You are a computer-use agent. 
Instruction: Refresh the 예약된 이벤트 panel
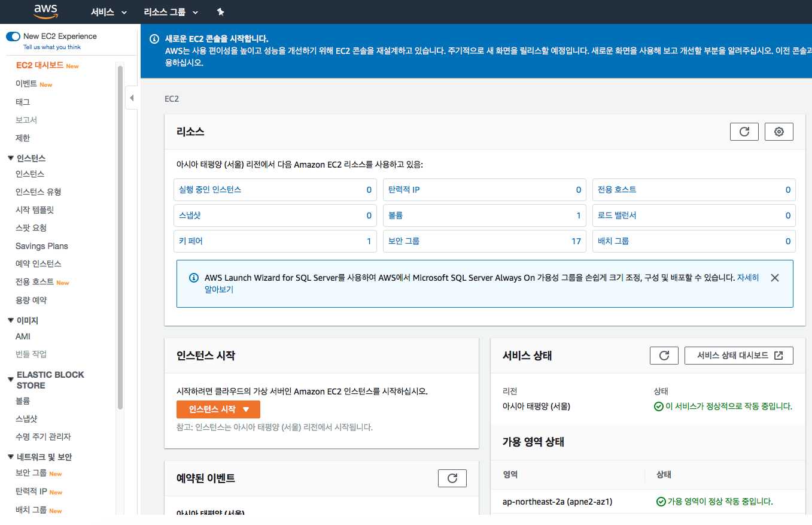452,478
